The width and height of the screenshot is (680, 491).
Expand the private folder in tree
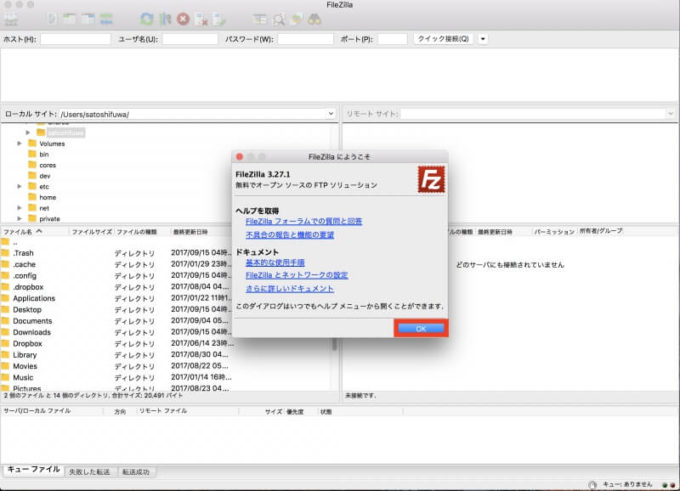19,219
